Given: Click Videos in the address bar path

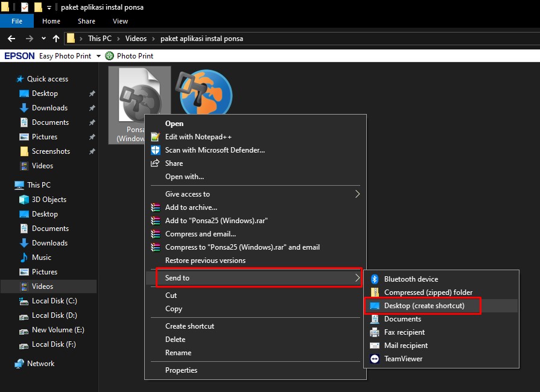Looking at the screenshot, I should click(x=136, y=39).
